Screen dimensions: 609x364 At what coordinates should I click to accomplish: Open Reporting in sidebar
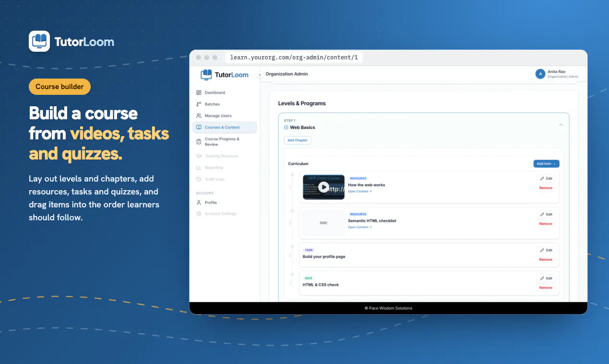(224, 168)
